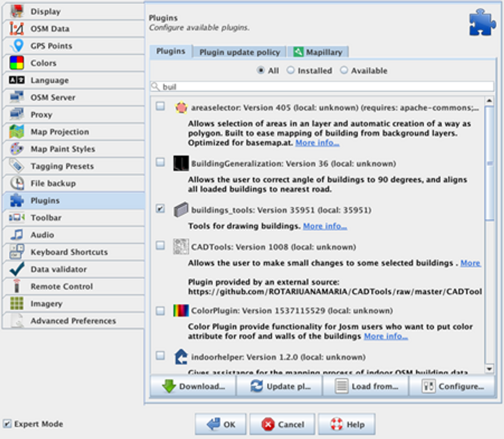Toggle the Expert Mode checkbox

coord(7,424)
